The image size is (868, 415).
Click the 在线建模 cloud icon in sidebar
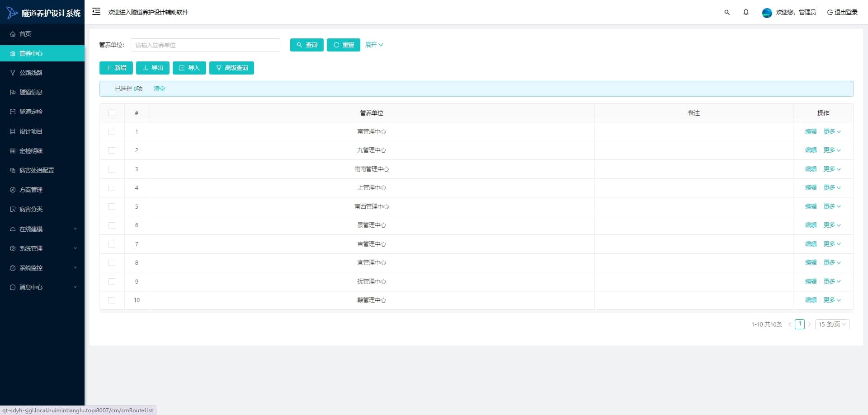point(13,229)
